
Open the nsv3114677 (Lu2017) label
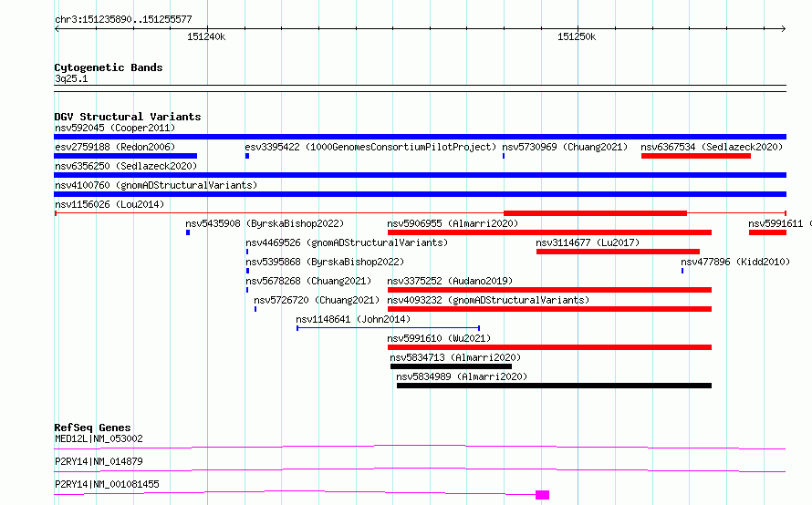(x=588, y=242)
